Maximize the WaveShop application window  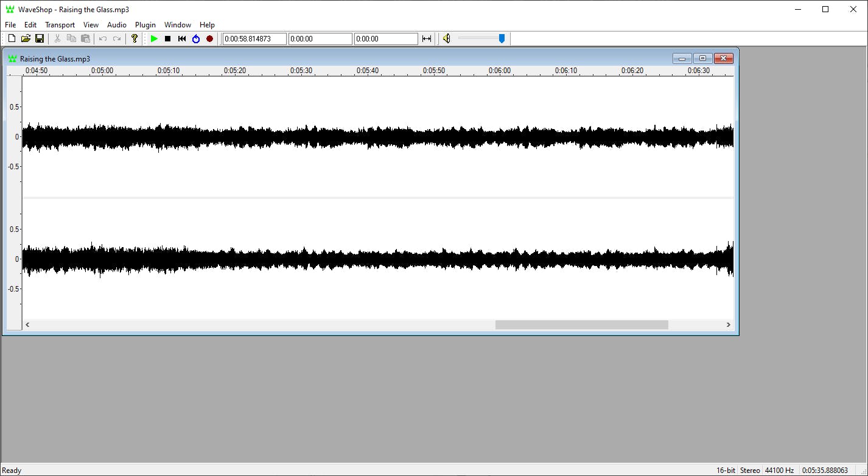pos(825,9)
